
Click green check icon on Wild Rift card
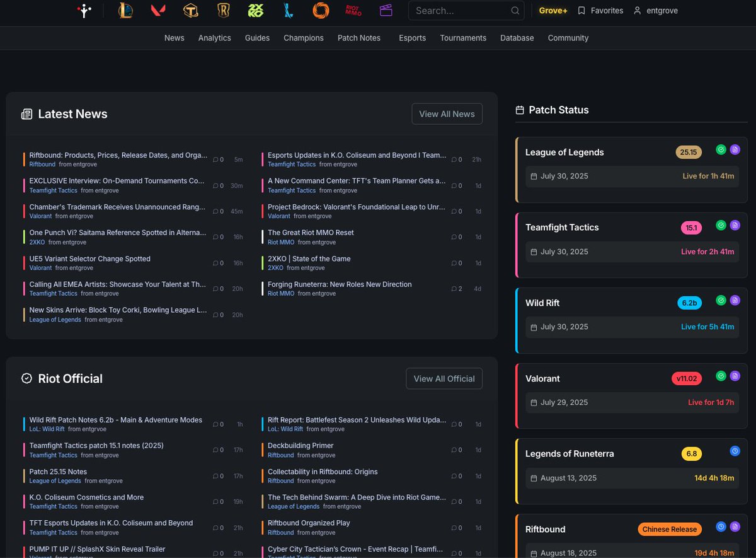coord(721,301)
